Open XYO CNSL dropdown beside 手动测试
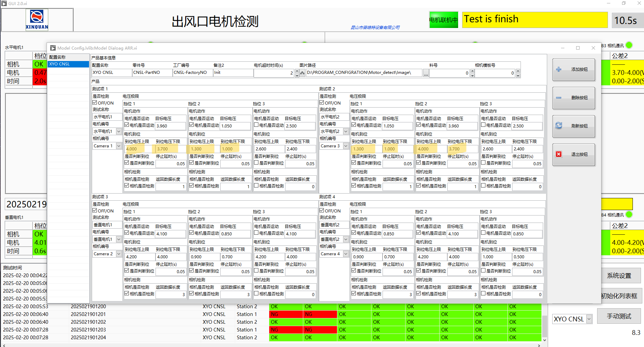 589,319
